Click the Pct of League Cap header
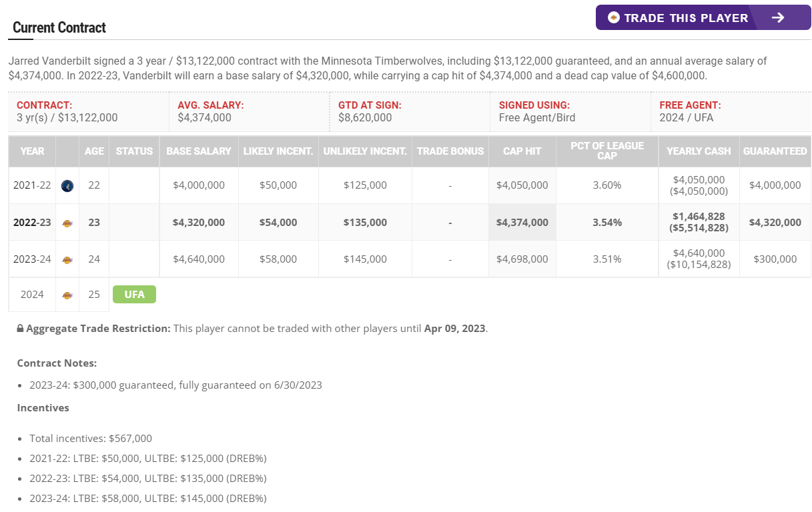 (x=606, y=151)
